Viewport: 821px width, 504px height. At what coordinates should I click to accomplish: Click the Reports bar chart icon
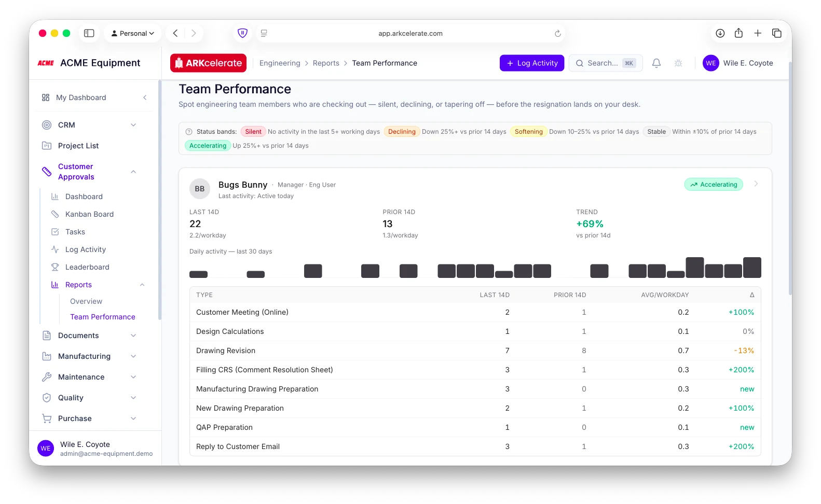pyautogui.click(x=55, y=285)
